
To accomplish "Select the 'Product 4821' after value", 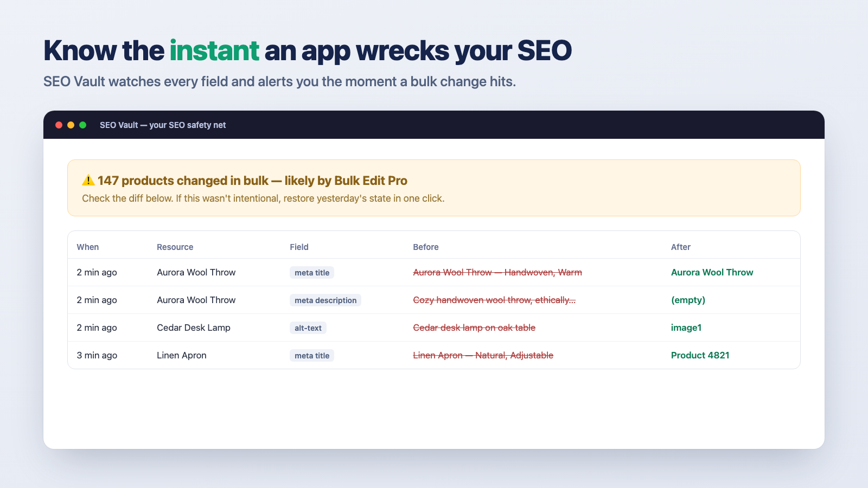I will coord(700,355).
